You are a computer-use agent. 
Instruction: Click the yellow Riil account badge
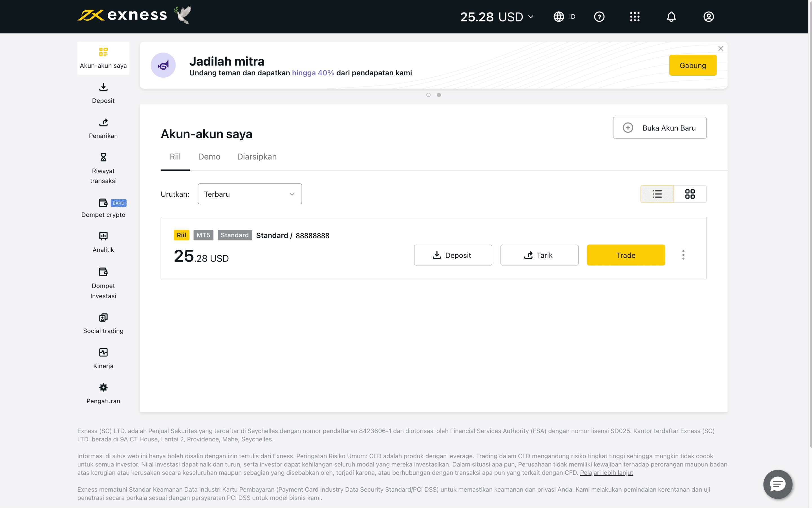pyautogui.click(x=181, y=235)
